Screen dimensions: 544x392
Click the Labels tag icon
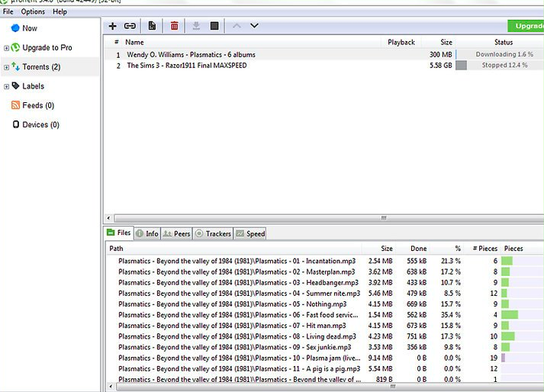(x=15, y=85)
